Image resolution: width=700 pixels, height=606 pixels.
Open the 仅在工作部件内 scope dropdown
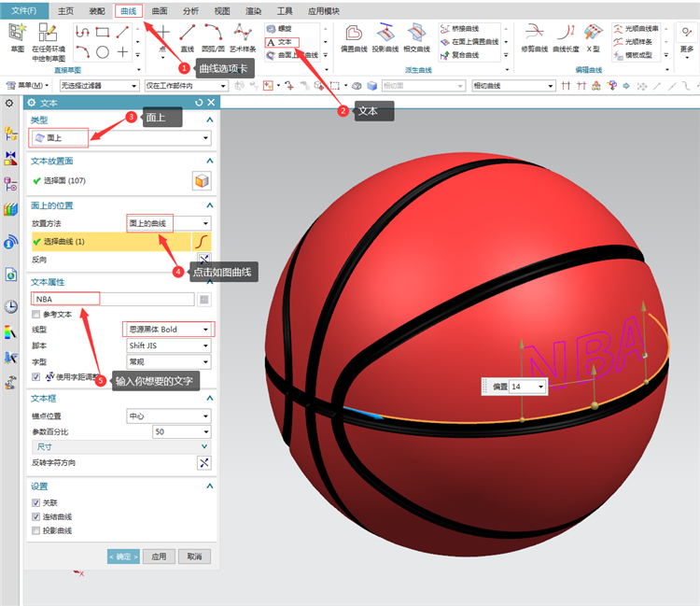click(x=186, y=86)
